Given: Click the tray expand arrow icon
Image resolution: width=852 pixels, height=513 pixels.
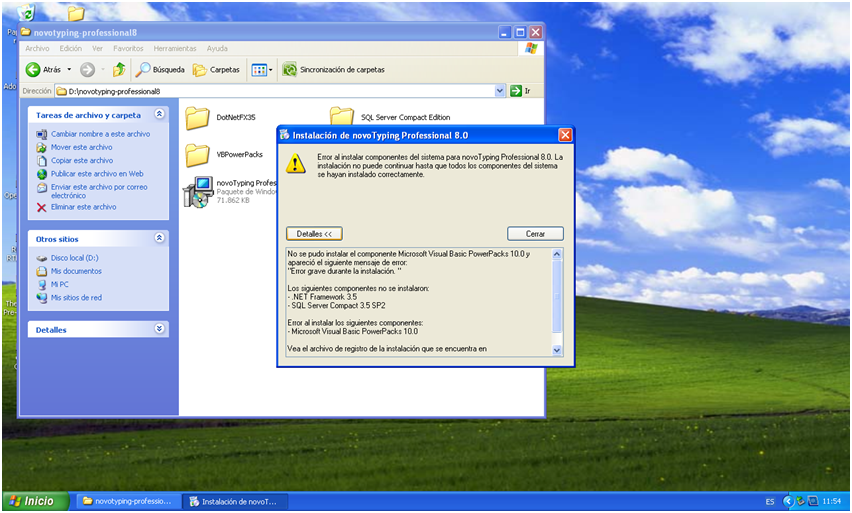Looking at the screenshot, I should tap(788, 502).
